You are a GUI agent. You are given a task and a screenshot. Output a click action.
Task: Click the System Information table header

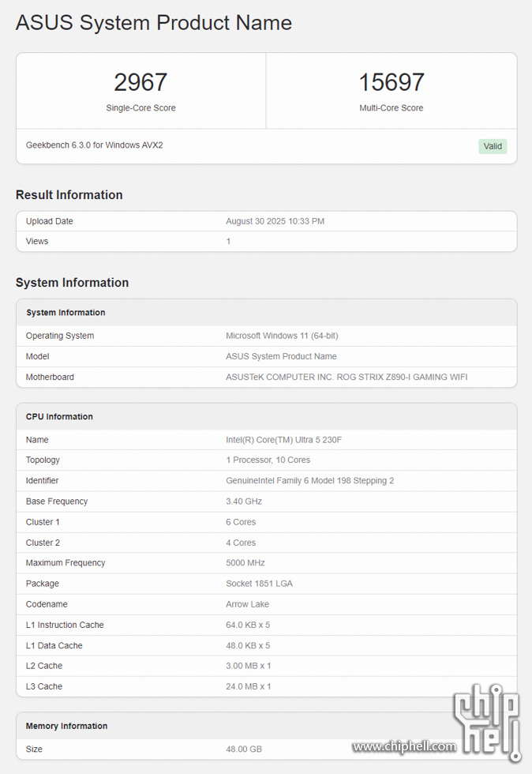click(x=66, y=313)
